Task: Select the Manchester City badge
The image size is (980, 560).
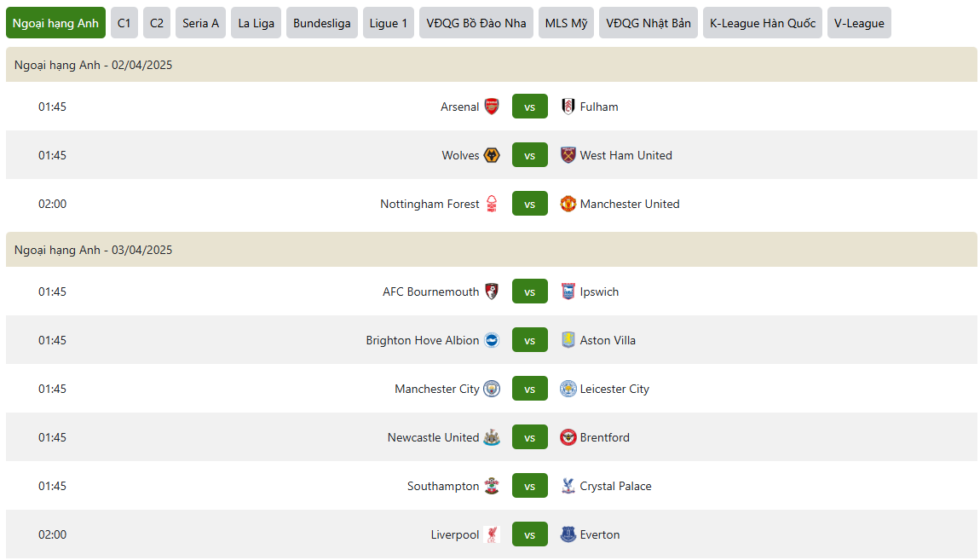Action: click(x=492, y=389)
